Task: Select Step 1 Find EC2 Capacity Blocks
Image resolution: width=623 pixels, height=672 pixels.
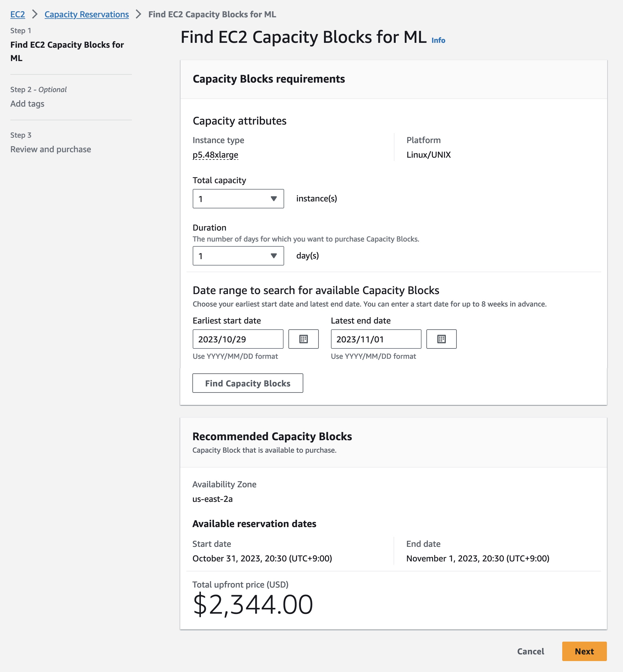Action: pos(67,51)
